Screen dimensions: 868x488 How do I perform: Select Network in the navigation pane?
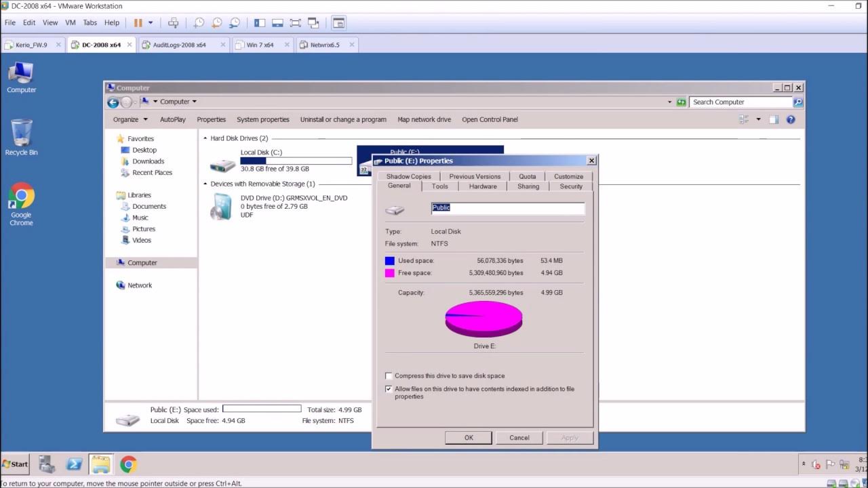click(140, 285)
